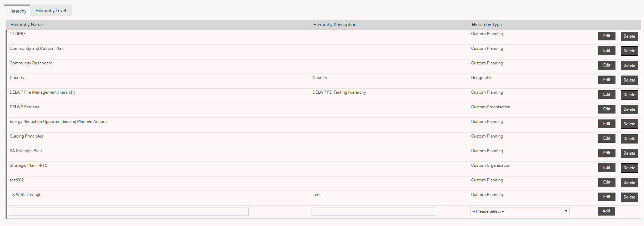Delete the Guiding Principles hierarchy
The image size is (644, 226).
629,139
